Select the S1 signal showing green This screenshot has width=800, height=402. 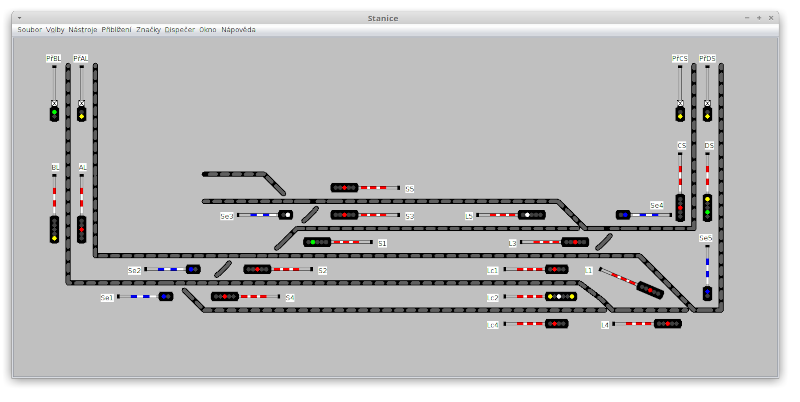(x=317, y=242)
